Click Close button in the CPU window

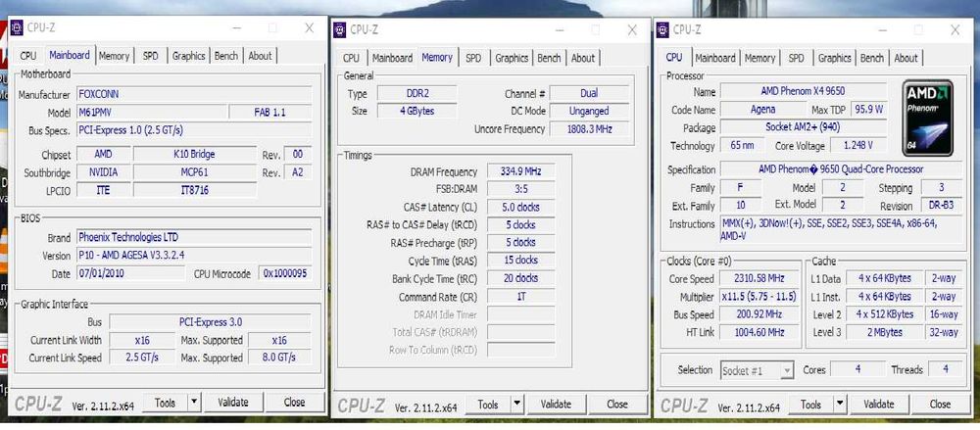click(x=940, y=405)
